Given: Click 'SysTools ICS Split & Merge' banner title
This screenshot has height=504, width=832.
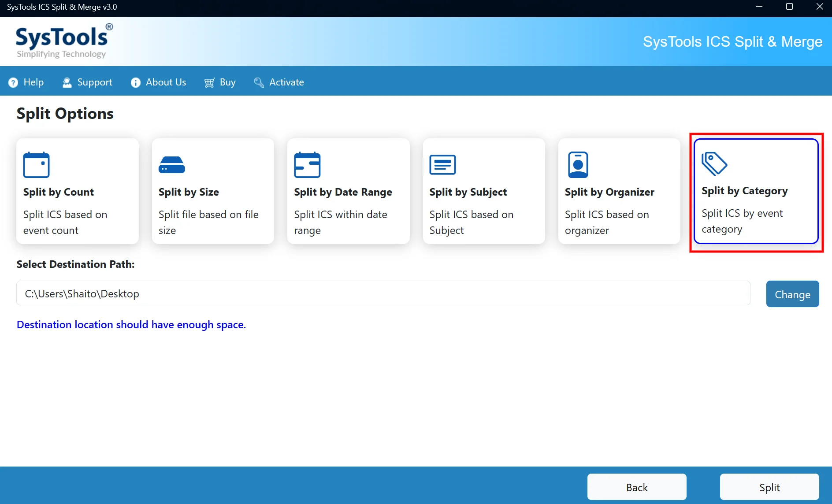Looking at the screenshot, I should click(732, 41).
